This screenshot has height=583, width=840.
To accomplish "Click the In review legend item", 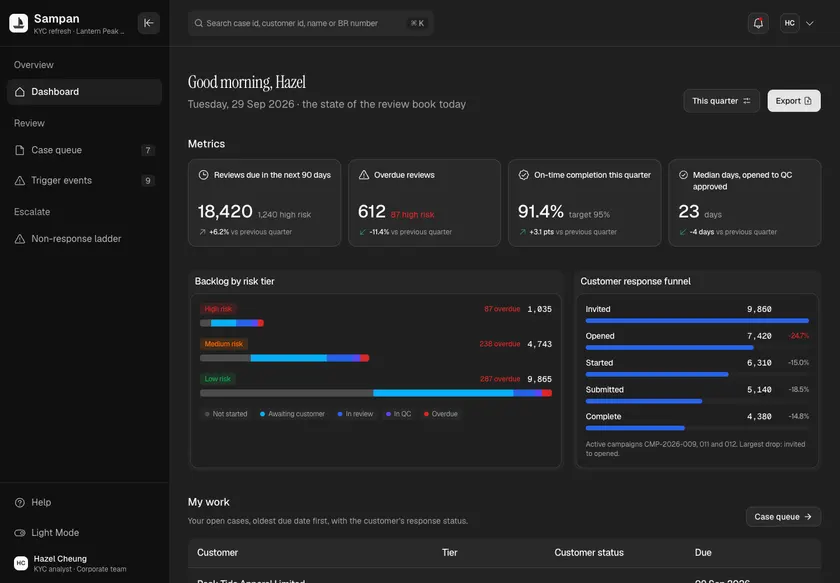I will [x=355, y=414].
